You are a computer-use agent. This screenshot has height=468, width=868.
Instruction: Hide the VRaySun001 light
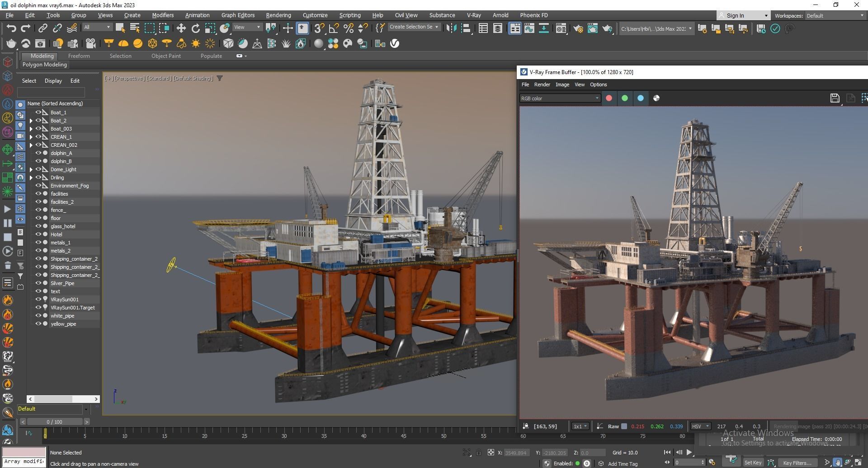pos(38,300)
